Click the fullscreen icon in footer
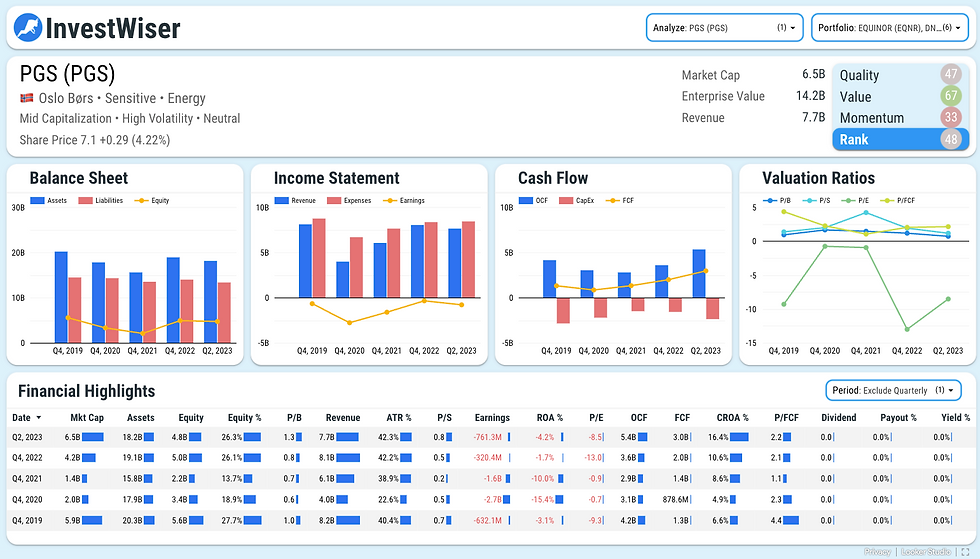The height and width of the screenshot is (559, 980). [x=965, y=551]
